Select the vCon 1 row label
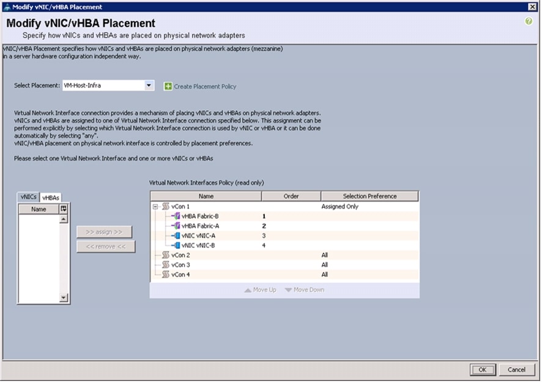 (180, 206)
